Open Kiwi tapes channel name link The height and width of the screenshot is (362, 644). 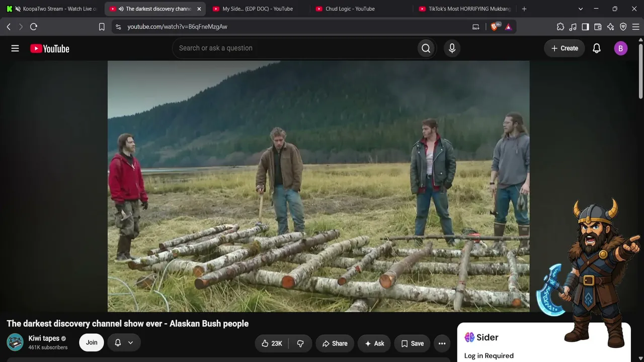tap(44, 338)
